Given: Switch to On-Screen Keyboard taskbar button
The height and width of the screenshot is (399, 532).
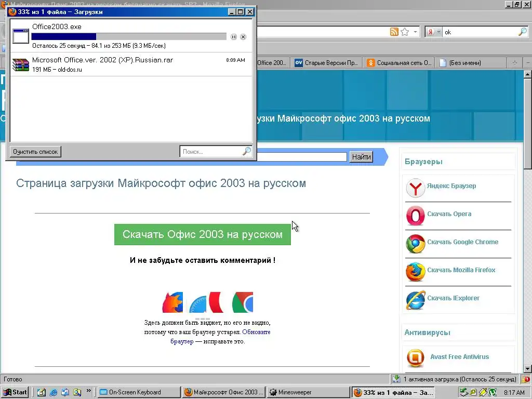Looking at the screenshot, I should [139, 392].
